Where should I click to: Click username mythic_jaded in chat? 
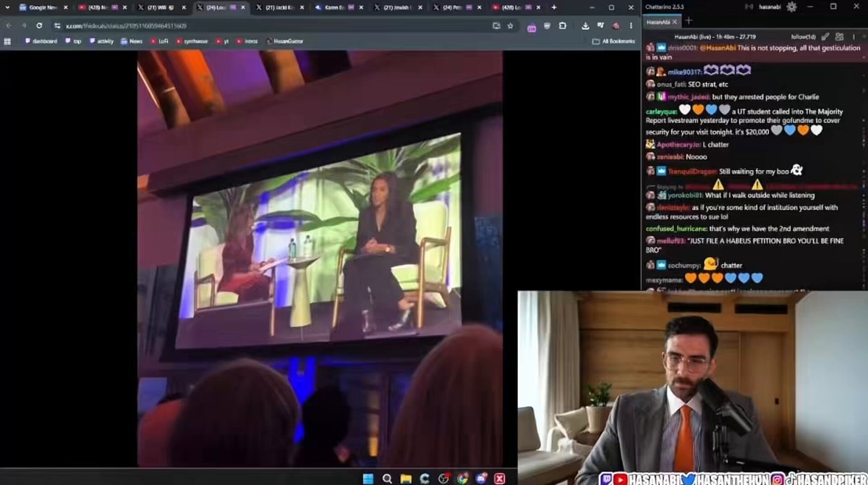[689, 97]
